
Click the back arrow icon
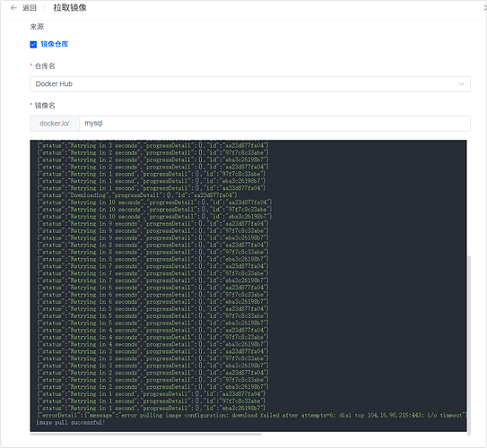click(13, 8)
